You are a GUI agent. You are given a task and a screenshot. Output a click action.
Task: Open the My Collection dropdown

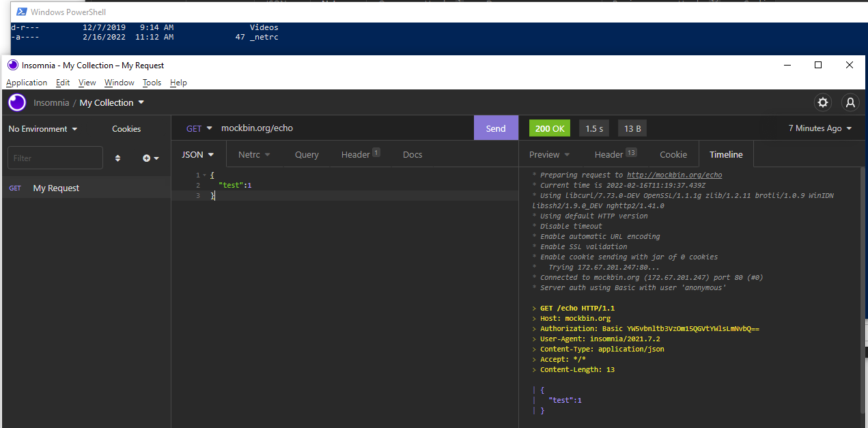pos(111,102)
